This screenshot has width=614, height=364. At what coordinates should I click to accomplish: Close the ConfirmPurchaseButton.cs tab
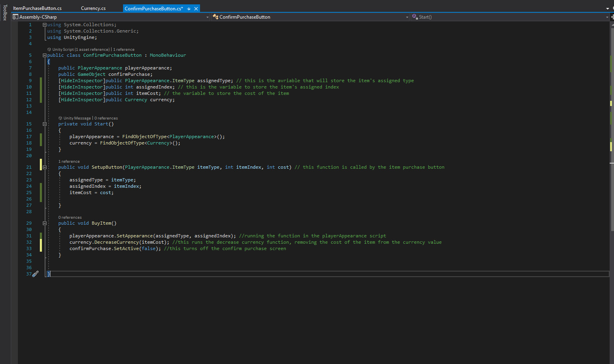point(196,9)
